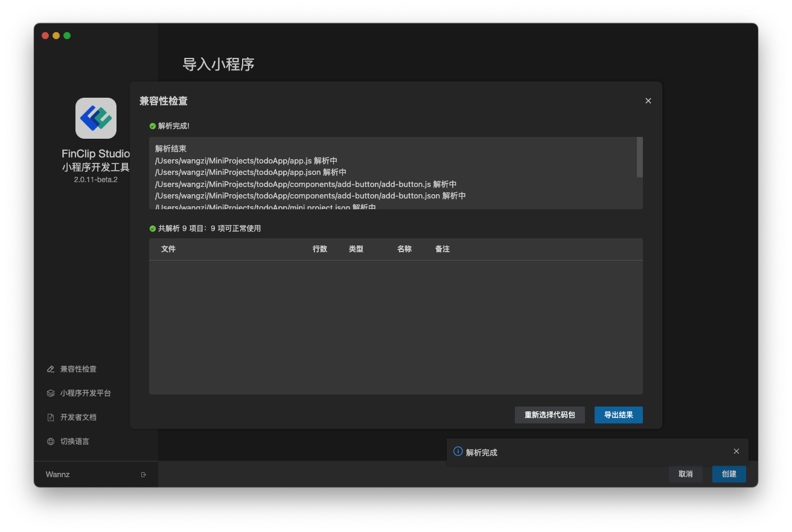Click the green check beside 解析完成!
Screen dimensions: 792x532
coord(151,125)
